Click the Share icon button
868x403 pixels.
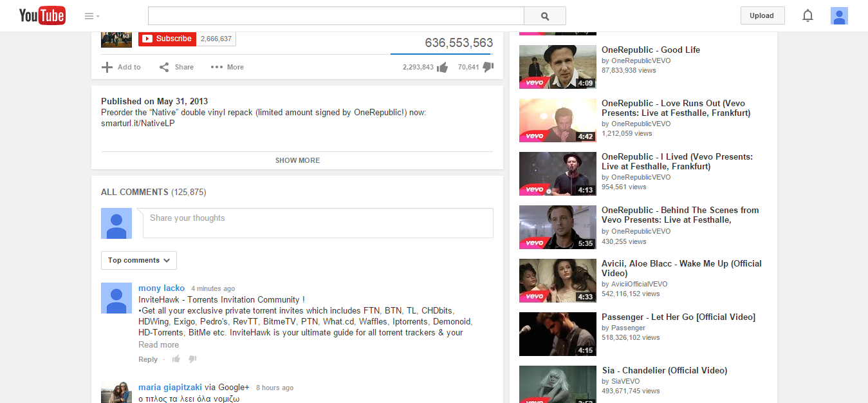coord(164,67)
